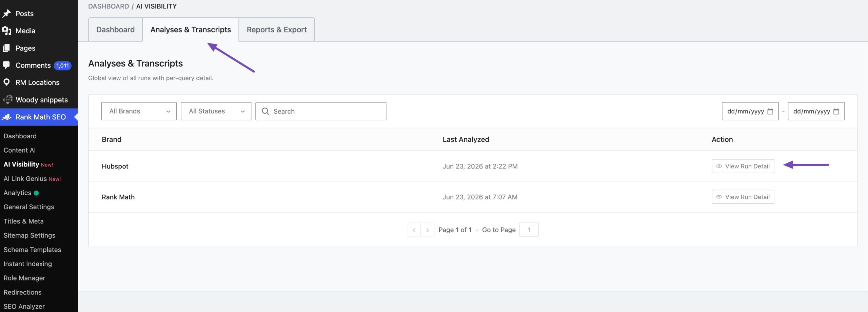
Task: Click the Go to Page number field
Action: pyautogui.click(x=529, y=230)
